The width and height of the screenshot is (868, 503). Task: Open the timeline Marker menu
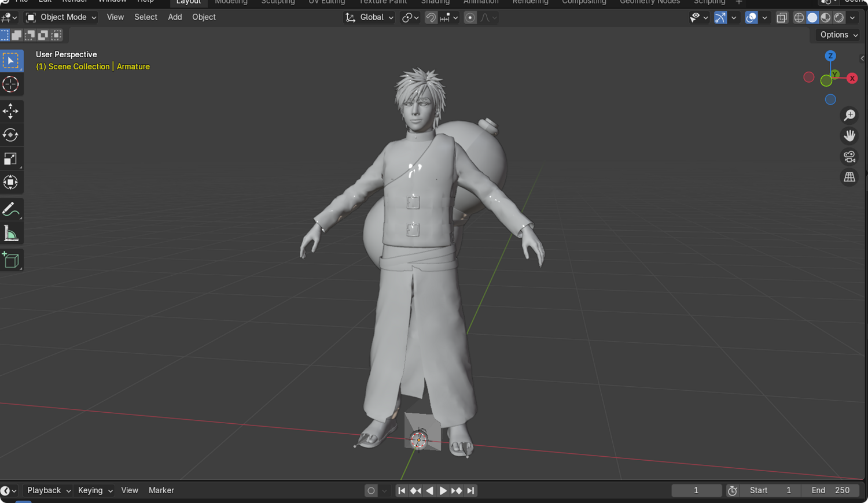click(161, 490)
